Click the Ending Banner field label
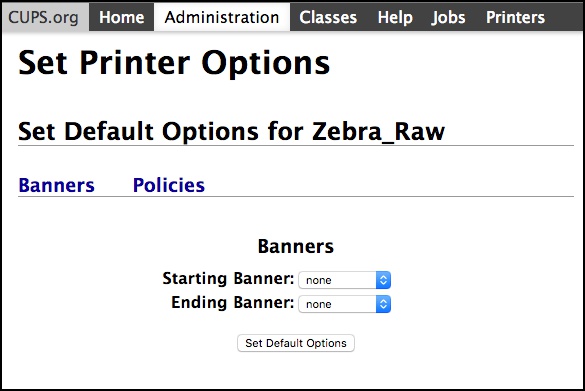 [233, 303]
